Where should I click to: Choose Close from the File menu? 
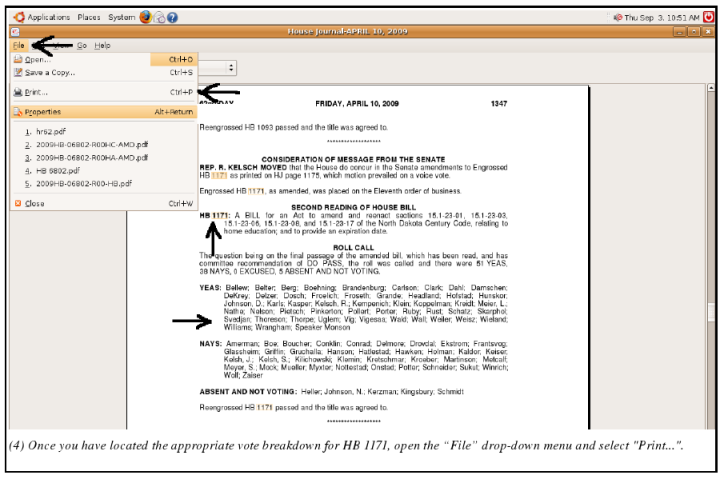point(34,203)
